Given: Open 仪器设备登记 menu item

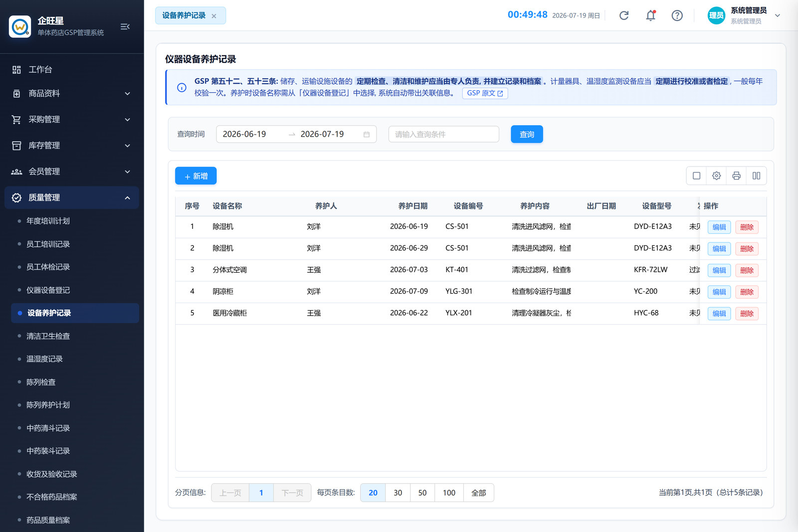Looking at the screenshot, I should (x=75, y=290).
